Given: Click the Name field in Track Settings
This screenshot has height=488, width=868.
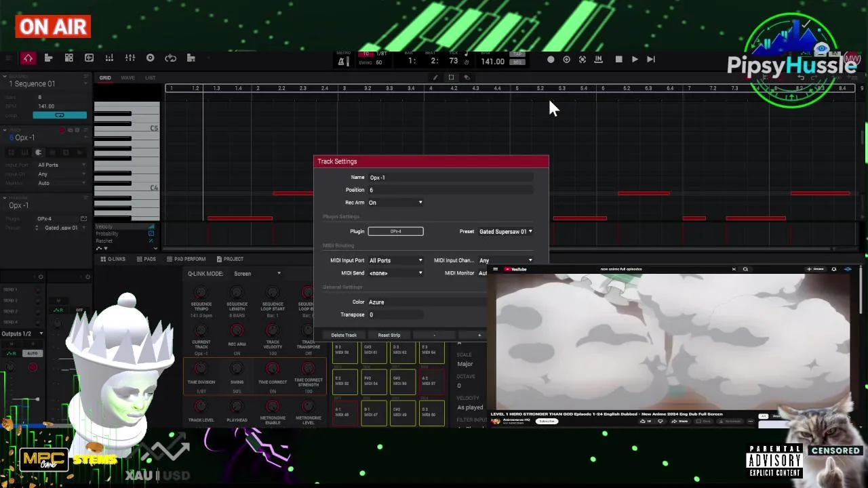Looking at the screenshot, I should pyautogui.click(x=450, y=178).
